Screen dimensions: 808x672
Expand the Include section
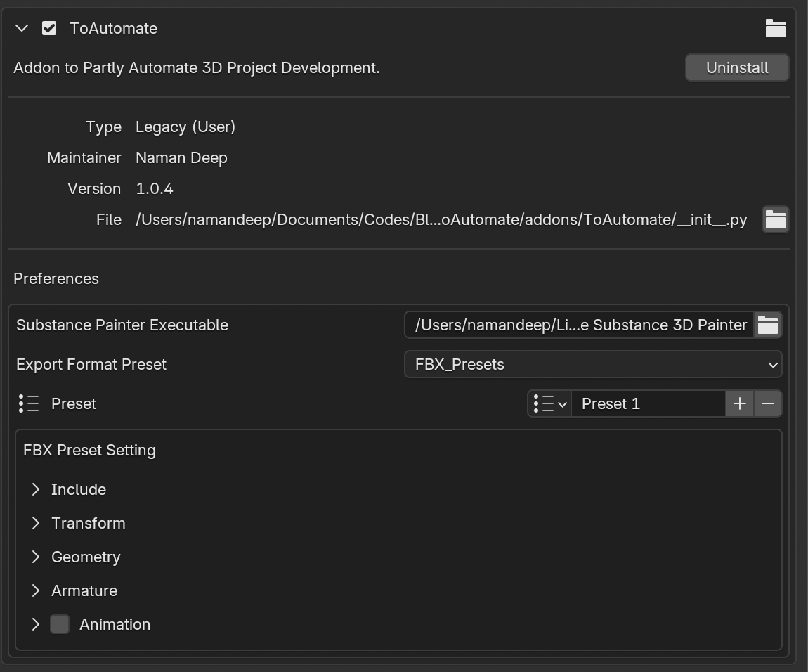(x=36, y=489)
